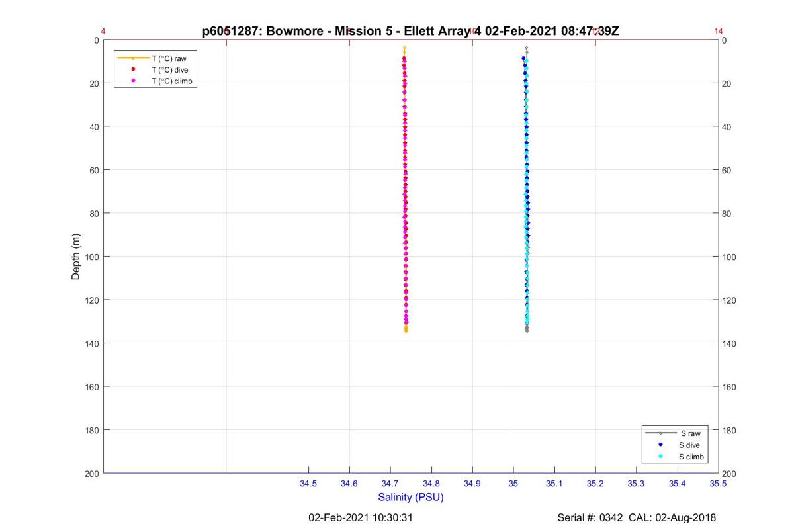The image size is (794, 532).
Task: Click left depth axis tick label 100
Action: (92, 257)
